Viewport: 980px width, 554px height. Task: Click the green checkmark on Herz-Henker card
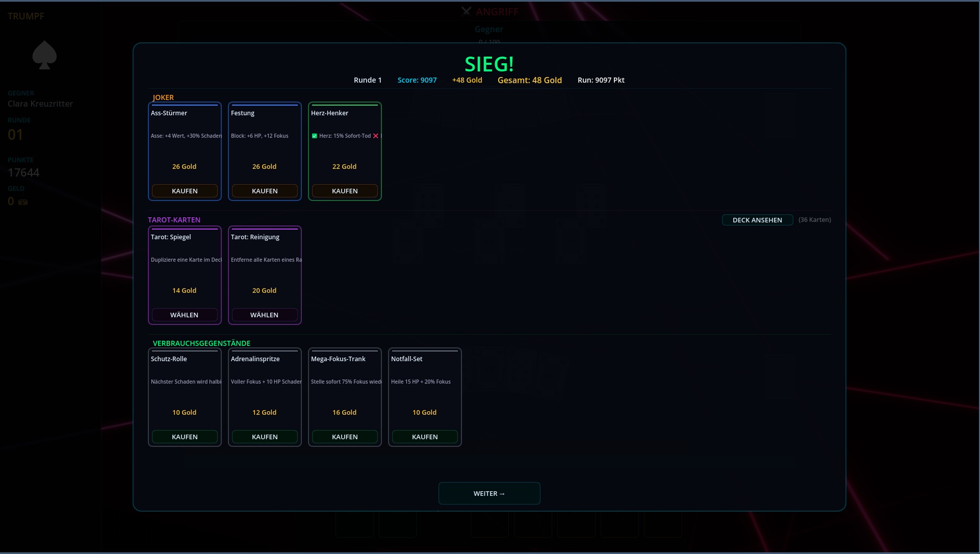point(315,136)
